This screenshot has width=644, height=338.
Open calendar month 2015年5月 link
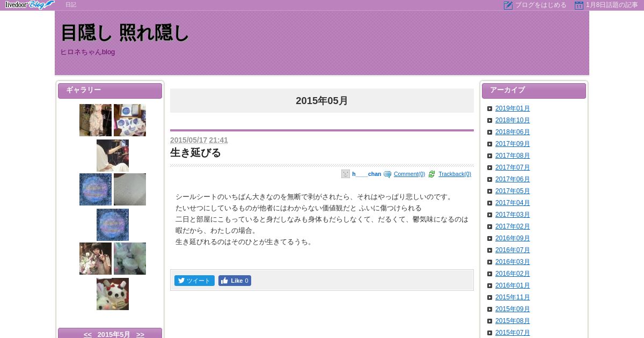coord(114,334)
